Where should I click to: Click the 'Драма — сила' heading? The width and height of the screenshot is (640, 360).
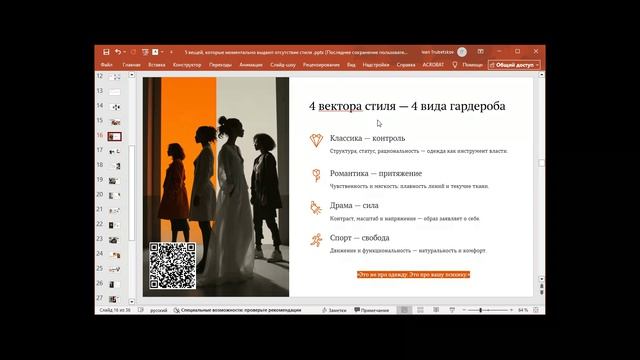point(354,206)
